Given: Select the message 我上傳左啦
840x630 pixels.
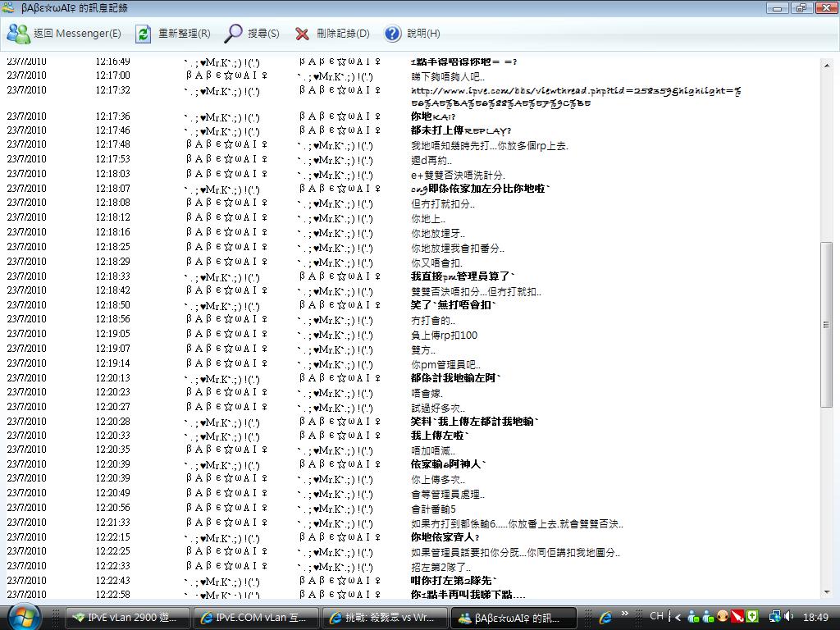Looking at the screenshot, I should coord(440,436).
